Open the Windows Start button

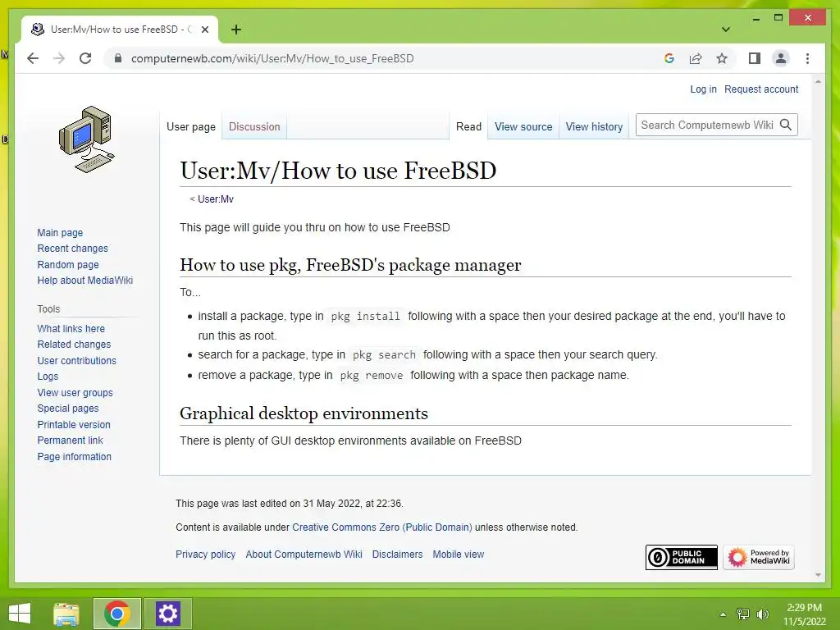[x=20, y=614]
